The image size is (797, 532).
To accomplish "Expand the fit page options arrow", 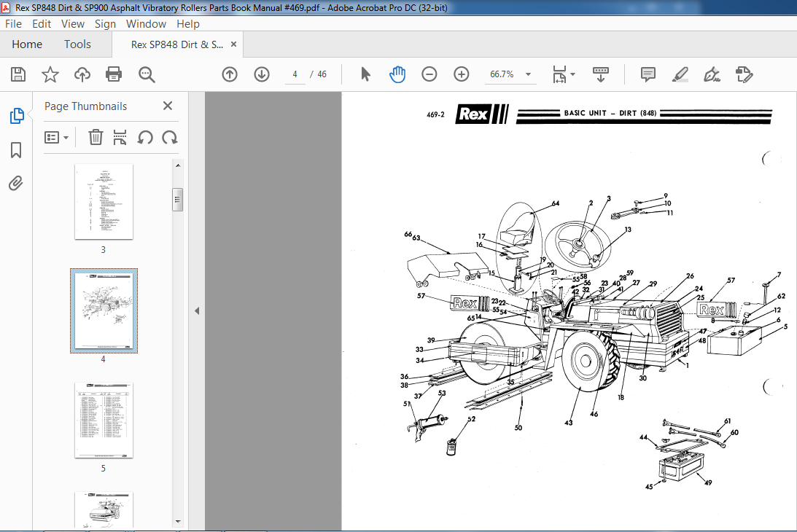I will [573, 74].
